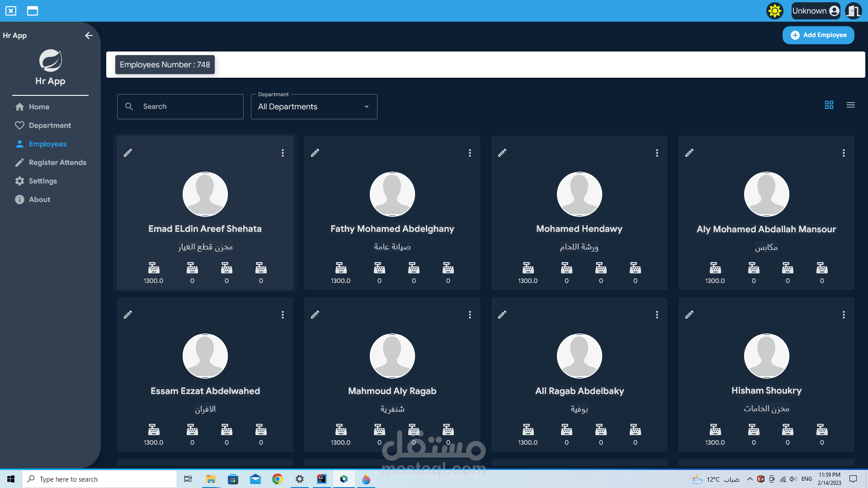Switch to grid view layout
The image size is (868, 488).
click(829, 105)
